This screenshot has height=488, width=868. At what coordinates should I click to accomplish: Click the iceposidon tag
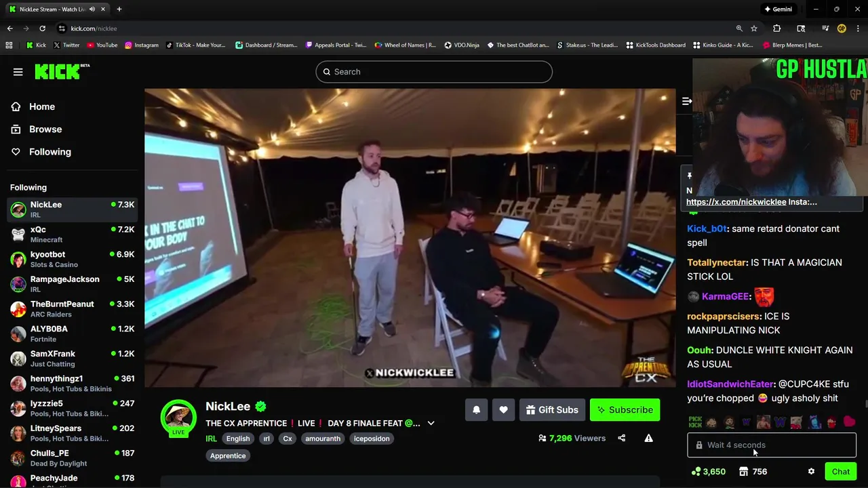(x=372, y=439)
